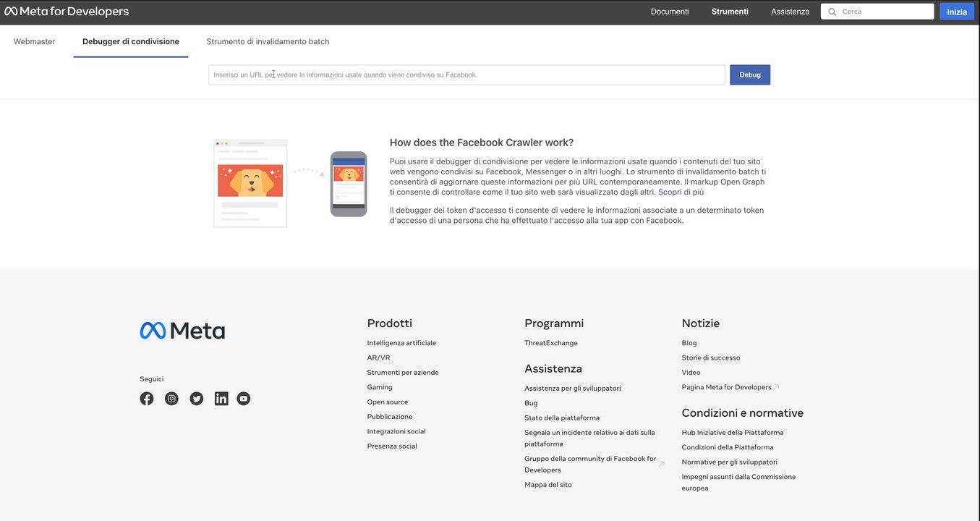This screenshot has height=521, width=980.
Task: Click the Meta for Developers logo
Action: point(67,12)
